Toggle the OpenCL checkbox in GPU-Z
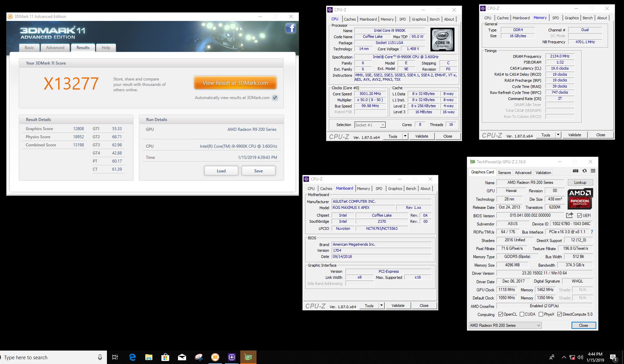This screenshot has height=364, width=624. 500,314
